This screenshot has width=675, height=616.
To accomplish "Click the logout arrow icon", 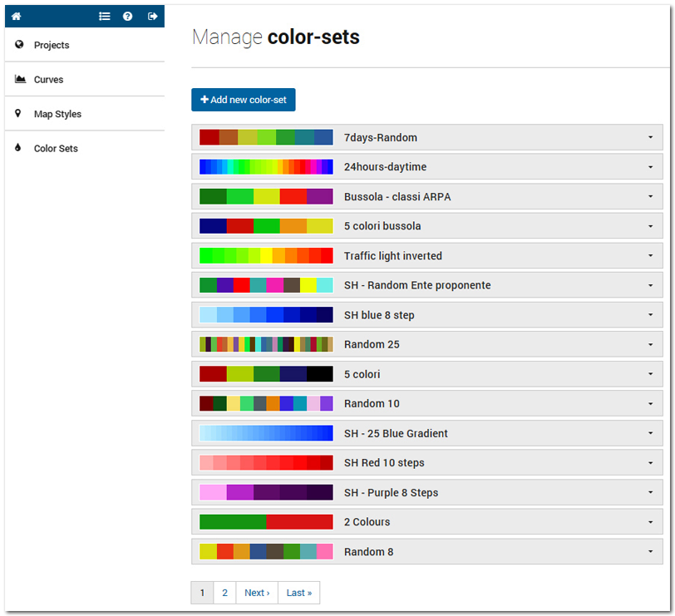I will (152, 17).
